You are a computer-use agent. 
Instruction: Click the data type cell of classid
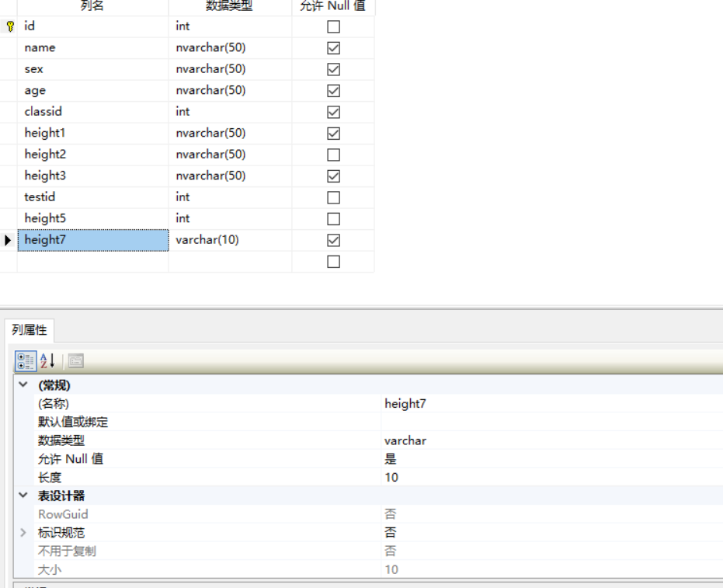(x=230, y=112)
